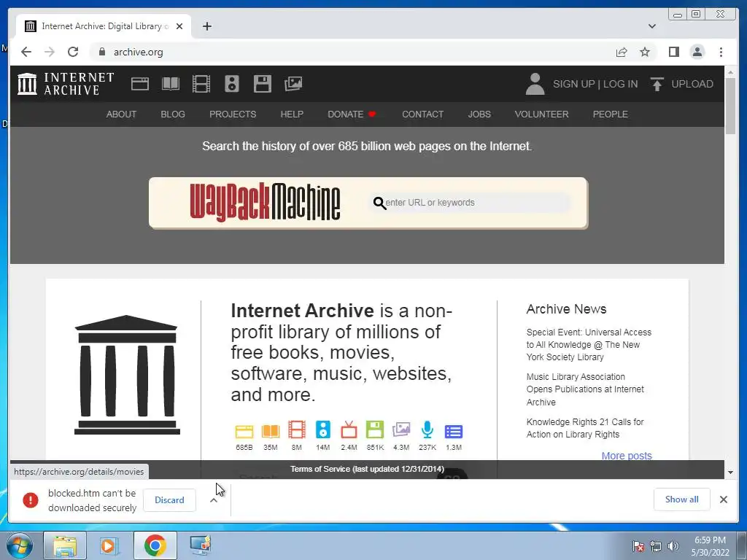
Task: Open the DONATE menu item
Action: pos(352,114)
